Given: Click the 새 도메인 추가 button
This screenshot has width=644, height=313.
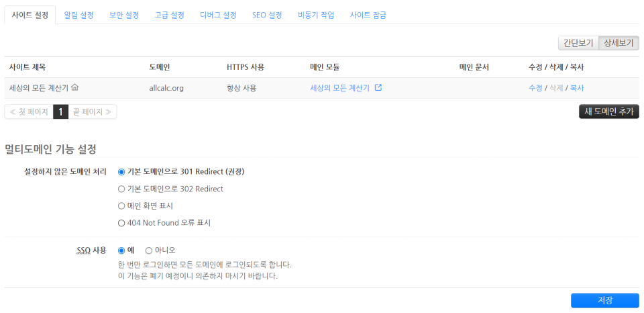Looking at the screenshot, I should coord(608,111).
